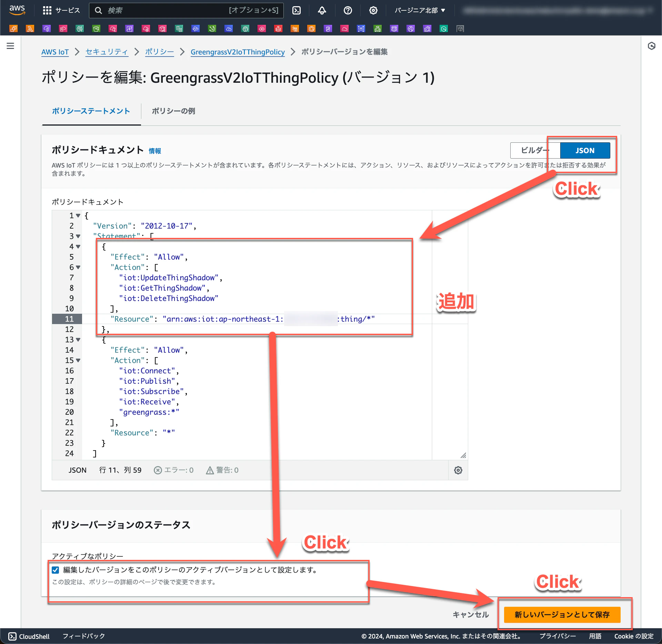Open the services grid menu
Screen dimensions: 662x644
pos(47,10)
